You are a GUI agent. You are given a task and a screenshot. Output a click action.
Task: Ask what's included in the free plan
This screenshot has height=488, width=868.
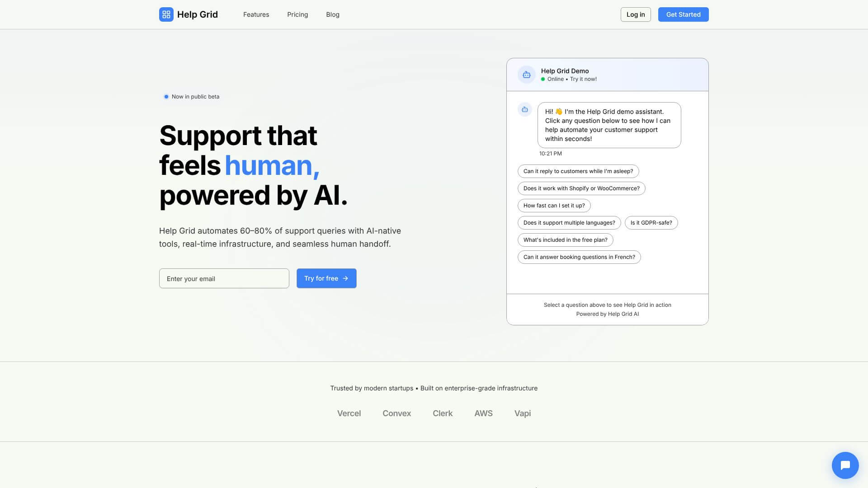tap(565, 239)
